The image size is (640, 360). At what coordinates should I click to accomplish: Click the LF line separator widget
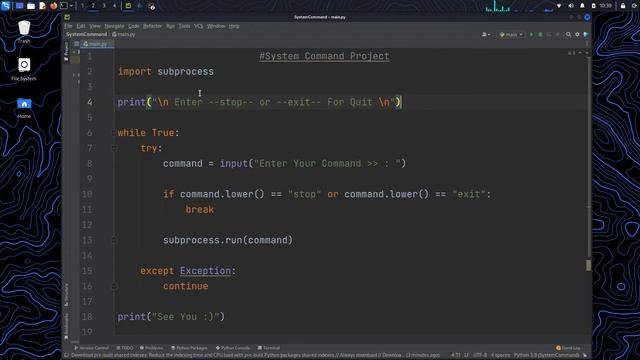[x=466, y=356]
